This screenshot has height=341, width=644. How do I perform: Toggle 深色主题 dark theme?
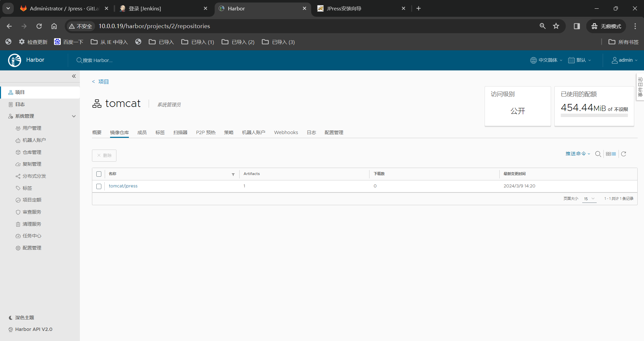tap(21, 318)
